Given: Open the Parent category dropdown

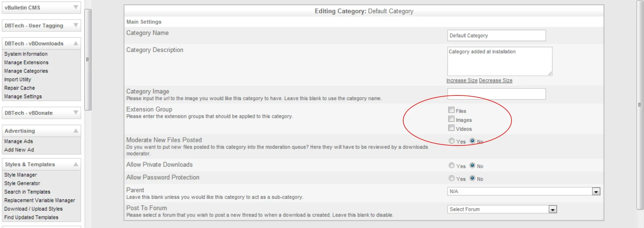Looking at the screenshot, I should 595,191.
